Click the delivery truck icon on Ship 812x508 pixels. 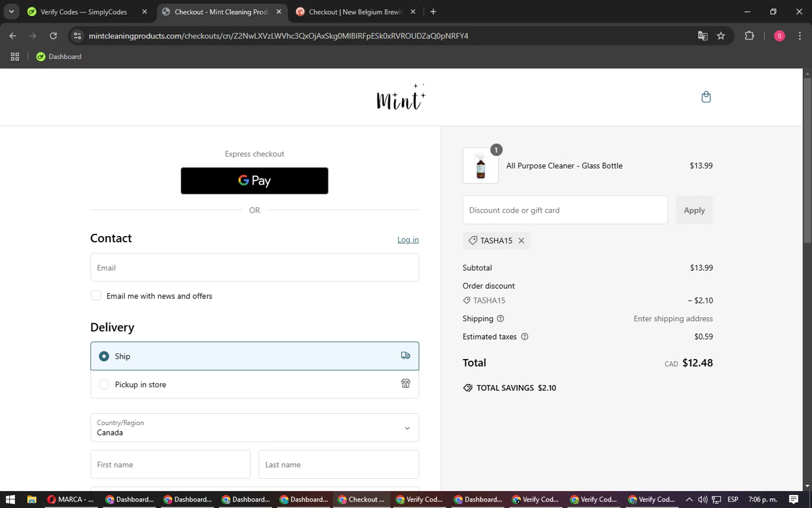point(405,356)
